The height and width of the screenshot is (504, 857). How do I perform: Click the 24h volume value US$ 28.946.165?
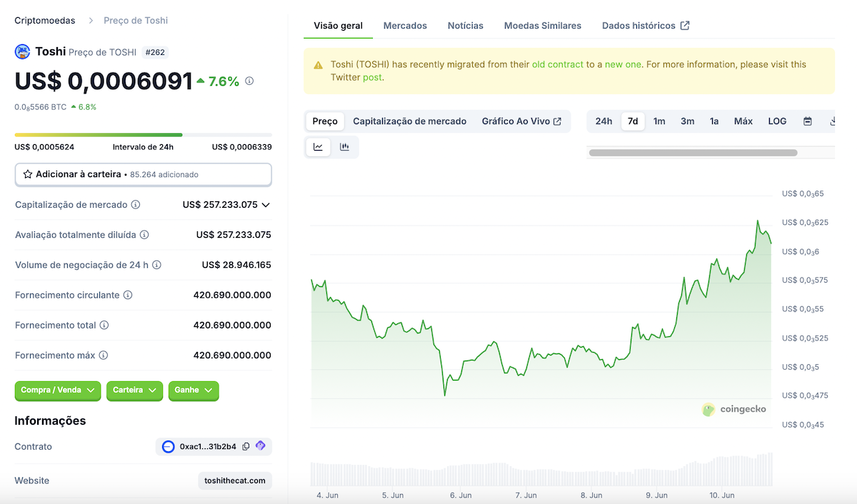pos(236,265)
